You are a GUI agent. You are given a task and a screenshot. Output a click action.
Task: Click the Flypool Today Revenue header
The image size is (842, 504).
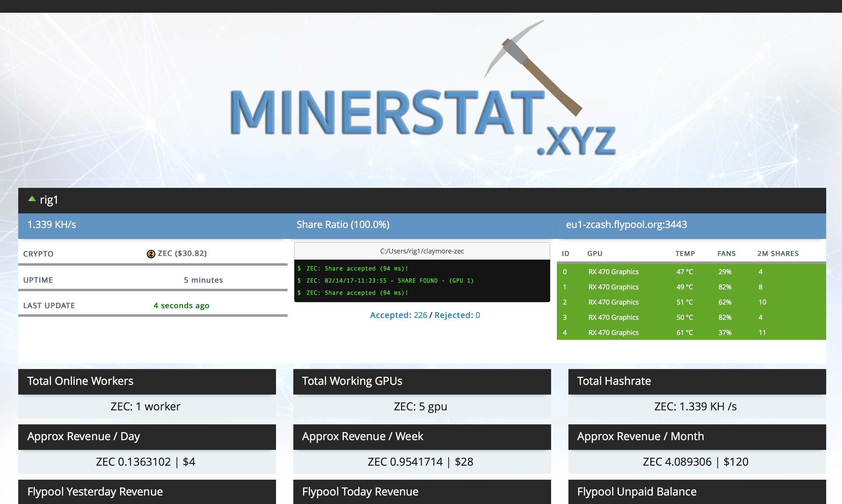click(x=422, y=492)
